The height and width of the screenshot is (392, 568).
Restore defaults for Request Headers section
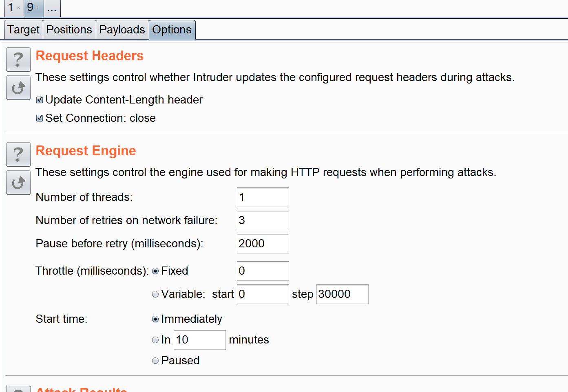[18, 88]
